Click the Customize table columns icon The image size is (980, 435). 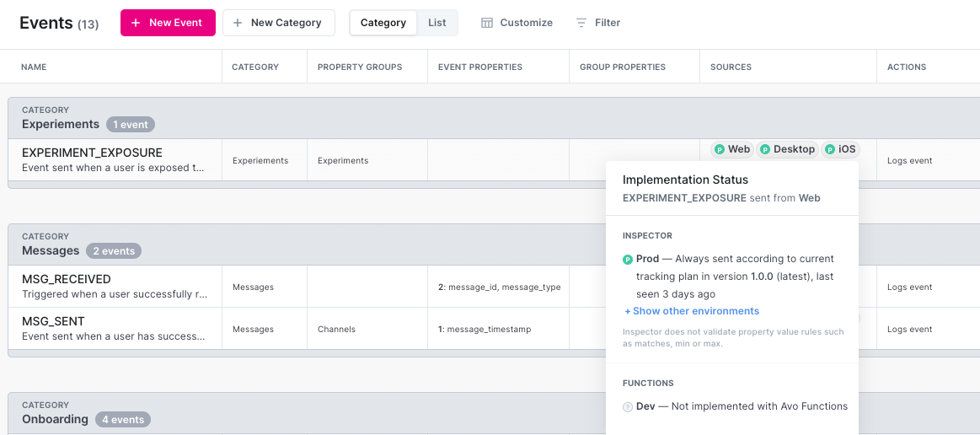click(487, 23)
